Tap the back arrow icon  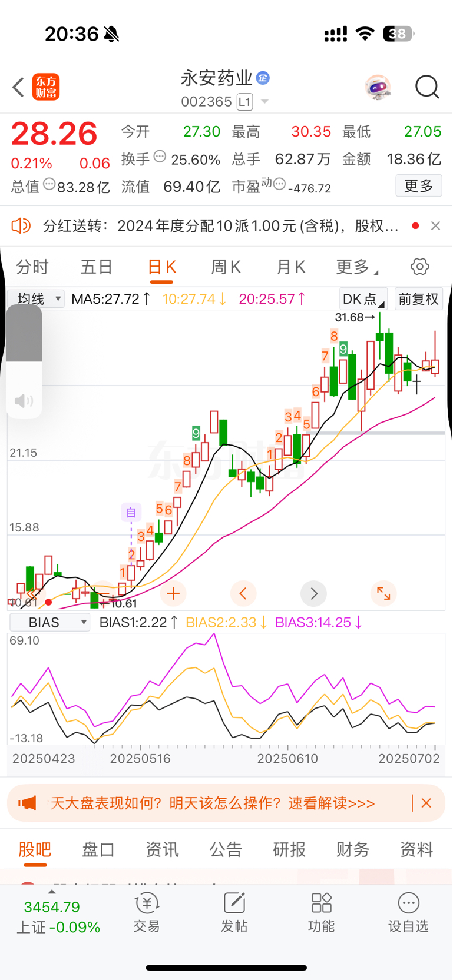tap(18, 87)
